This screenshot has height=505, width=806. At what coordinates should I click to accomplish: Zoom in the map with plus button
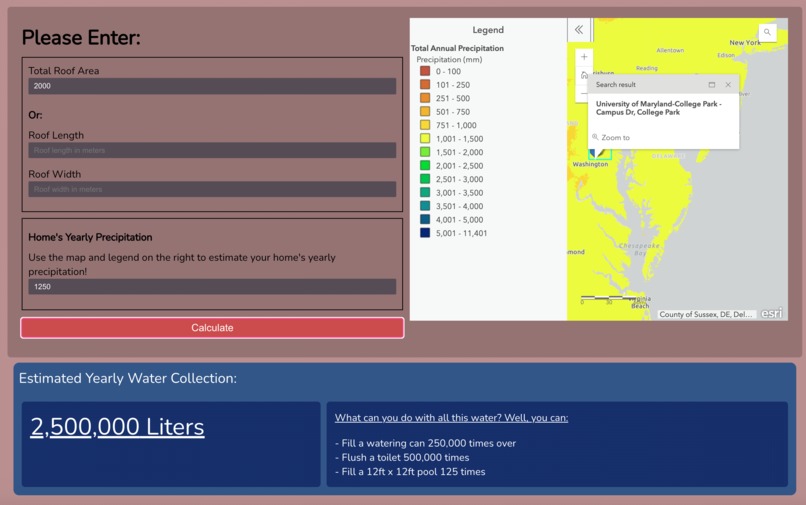pyautogui.click(x=584, y=57)
